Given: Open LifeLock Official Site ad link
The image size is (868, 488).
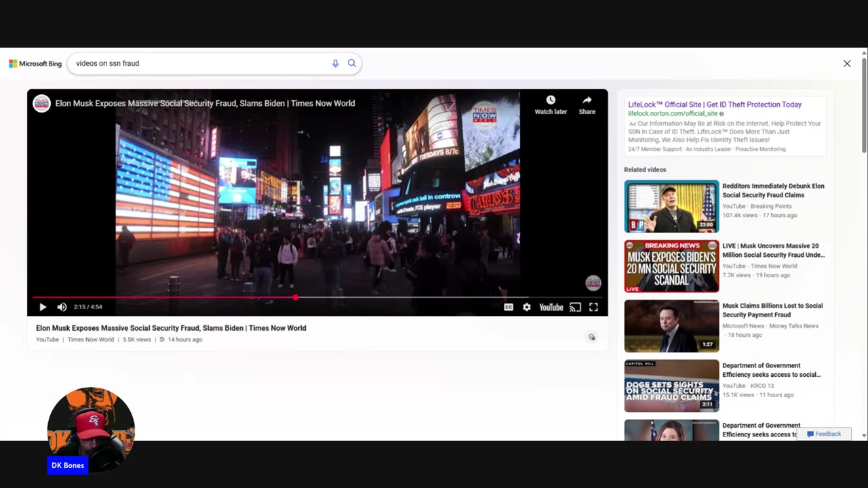Looking at the screenshot, I should pyautogui.click(x=715, y=104).
